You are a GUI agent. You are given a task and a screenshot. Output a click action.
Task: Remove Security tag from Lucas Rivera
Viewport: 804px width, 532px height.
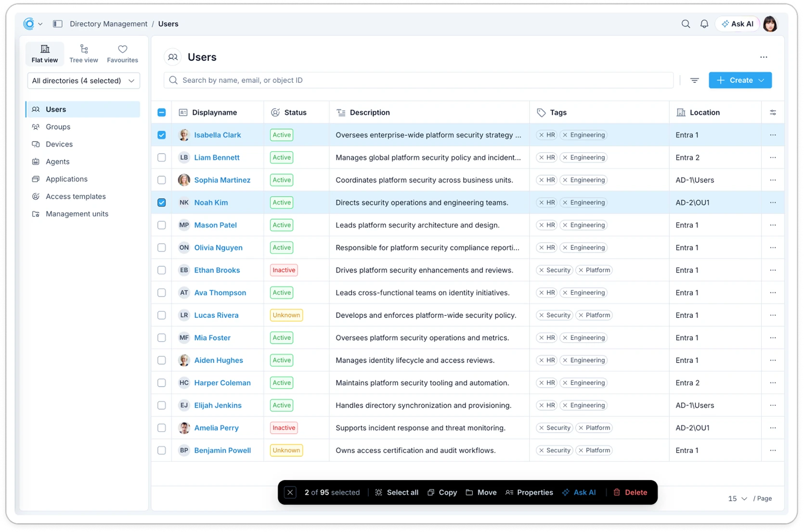coord(542,315)
